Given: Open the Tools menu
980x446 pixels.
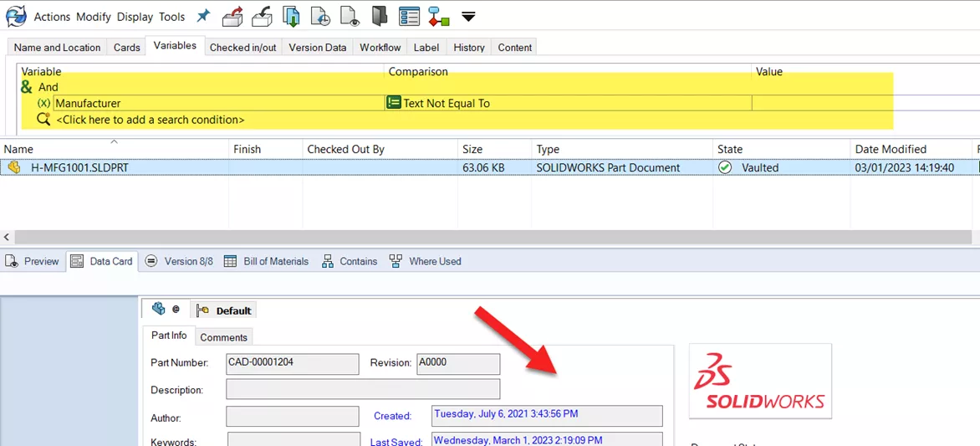Looking at the screenshot, I should pyautogui.click(x=172, y=17).
